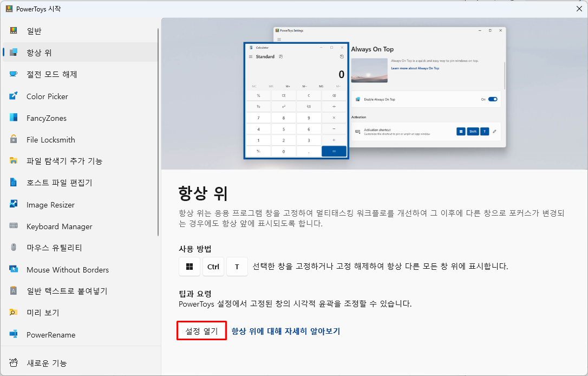Screen dimensions: 588x376
Task: Open 새로운 기능 at sidebar bottom
Action: [80, 362]
